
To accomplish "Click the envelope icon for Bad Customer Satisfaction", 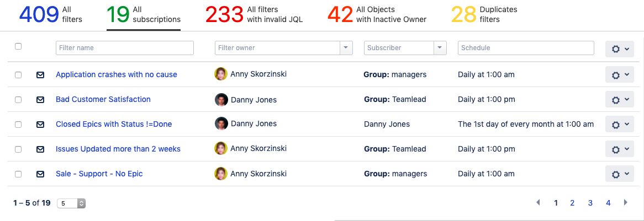I will [40, 100].
